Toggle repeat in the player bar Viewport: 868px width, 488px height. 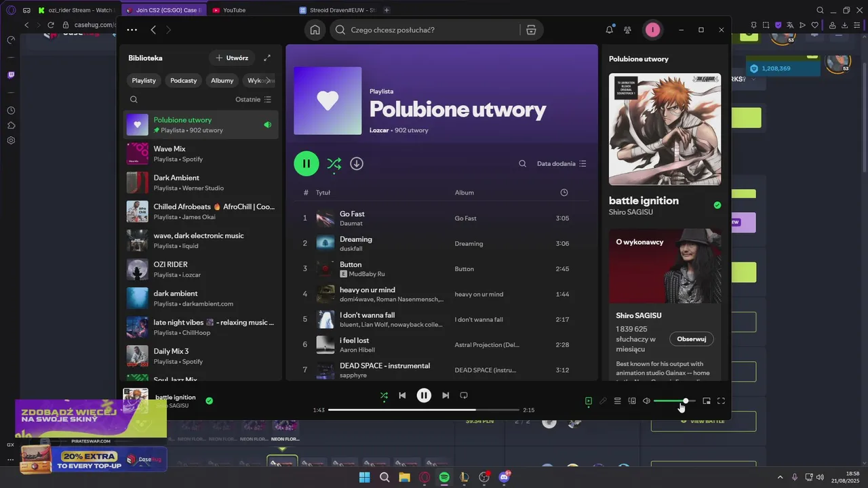click(464, 395)
